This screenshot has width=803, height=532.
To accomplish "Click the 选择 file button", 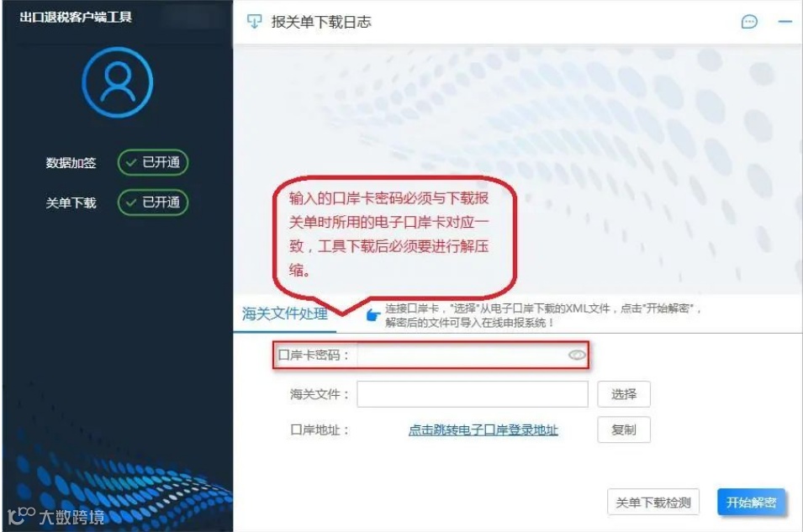I will [x=624, y=394].
